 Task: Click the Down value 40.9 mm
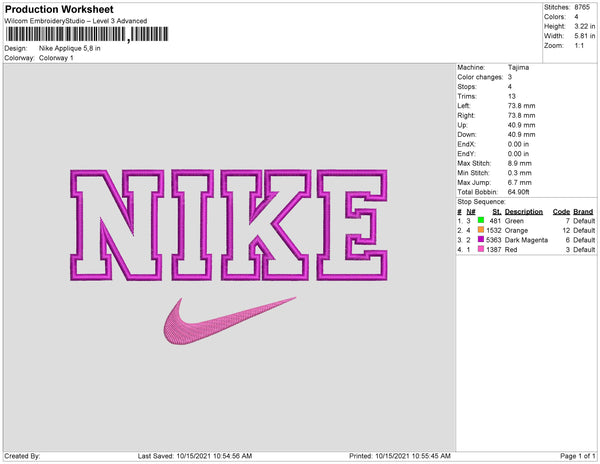[x=521, y=135]
